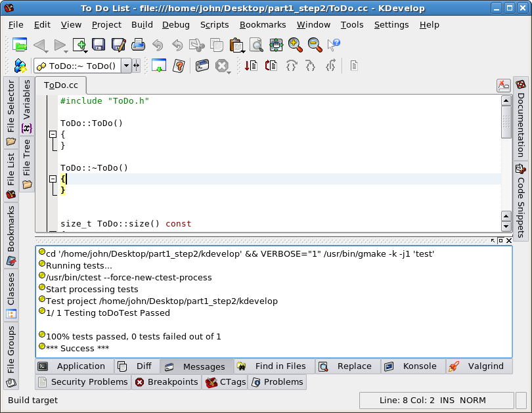The height and width of the screenshot is (413, 532).
Task: Collapse the ToDo::ToDo() constructor code fold
Action: click(x=53, y=135)
